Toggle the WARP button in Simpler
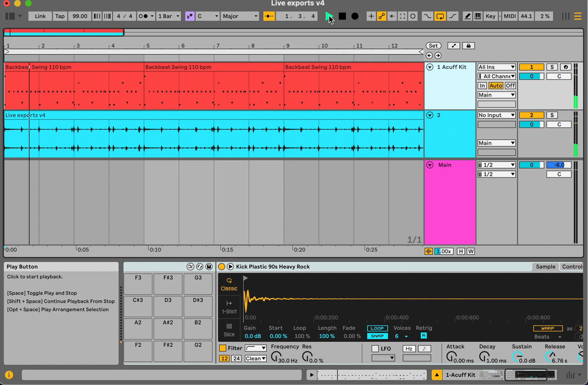Viewport: 588px width, 385px height. 548,328
